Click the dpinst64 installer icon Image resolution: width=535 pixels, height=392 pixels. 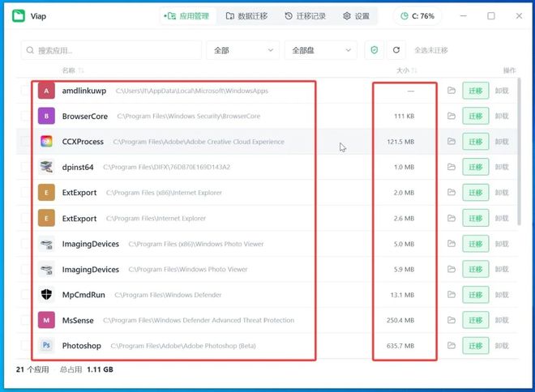point(46,167)
